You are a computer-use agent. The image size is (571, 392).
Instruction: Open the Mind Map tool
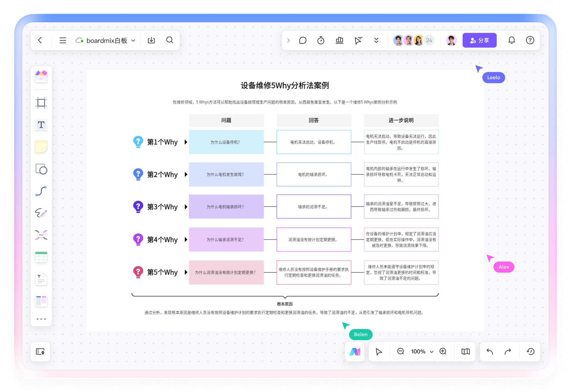41,235
